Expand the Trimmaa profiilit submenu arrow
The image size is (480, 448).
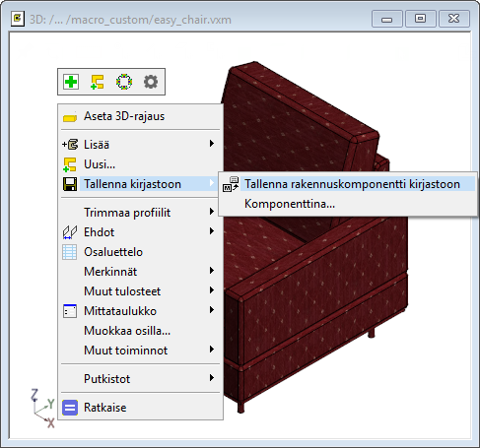pos(212,212)
